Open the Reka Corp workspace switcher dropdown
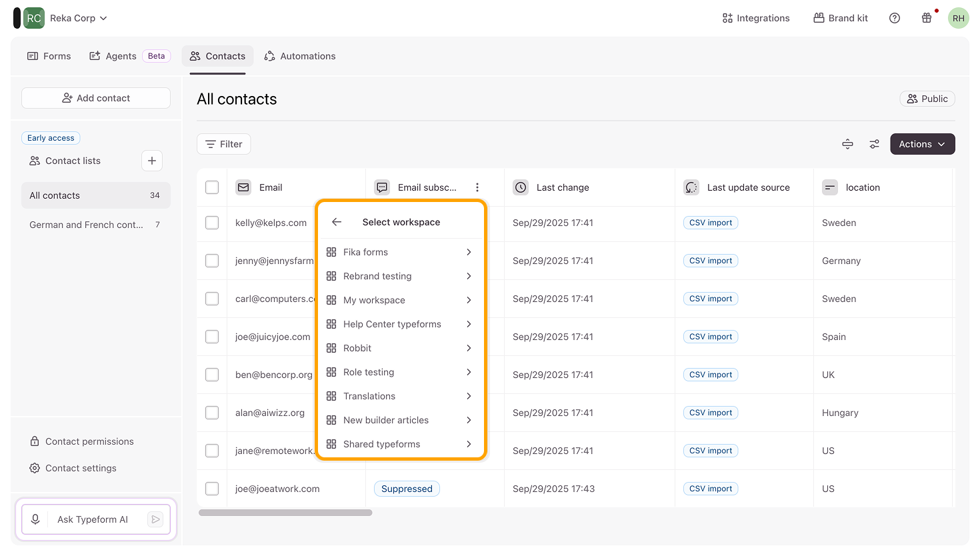The image size is (980, 556). (79, 18)
